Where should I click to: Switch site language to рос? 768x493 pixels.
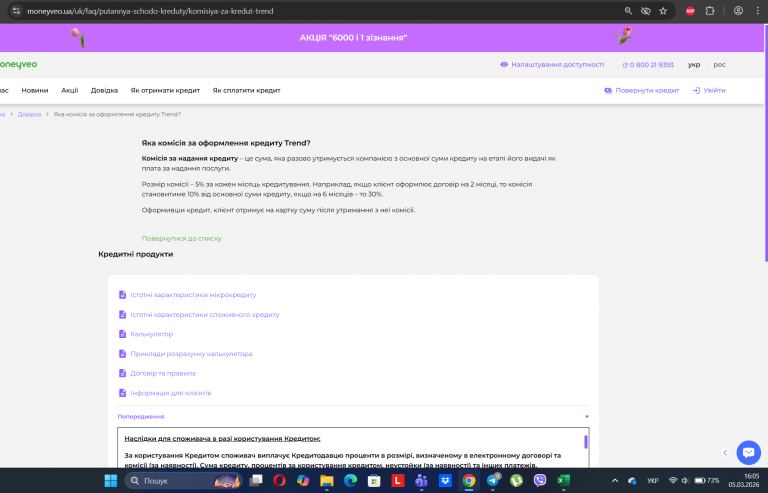click(x=720, y=65)
